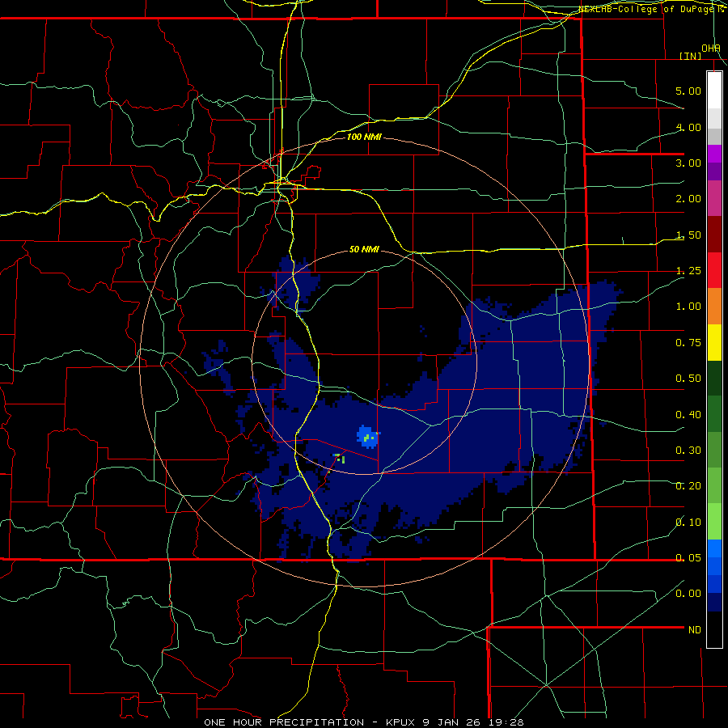Click the white swatch at top of legend
The height and width of the screenshot is (728, 728).
pyautogui.click(x=714, y=90)
